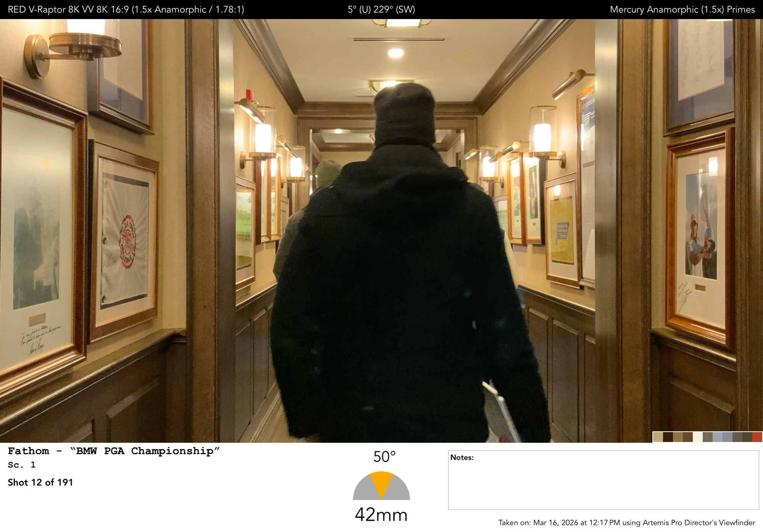Click the Fathom project title text

coord(114,451)
